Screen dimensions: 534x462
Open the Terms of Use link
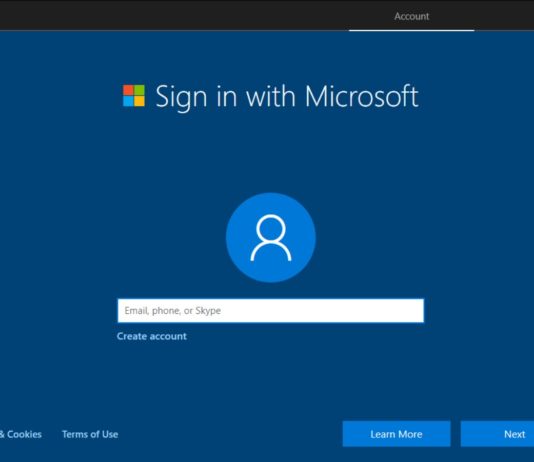(x=90, y=434)
